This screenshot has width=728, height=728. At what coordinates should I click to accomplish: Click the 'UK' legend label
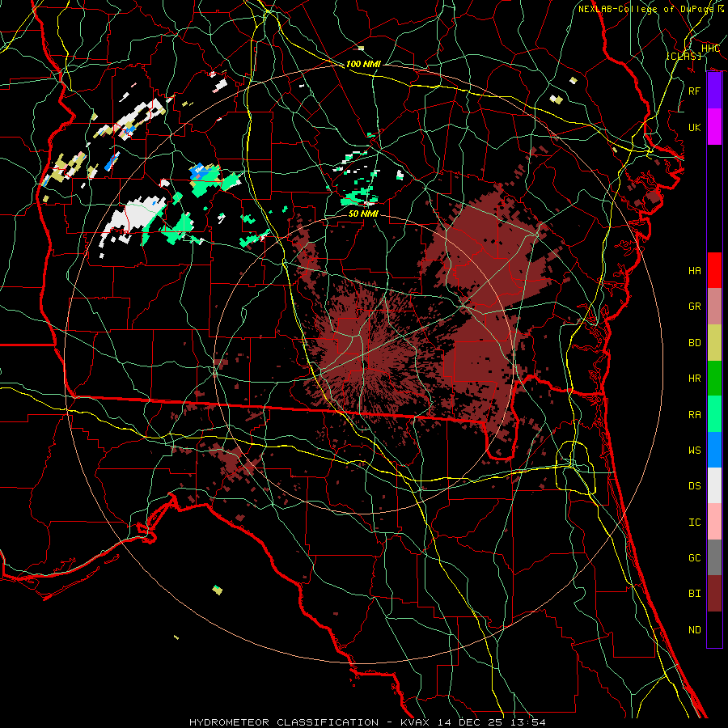click(694, 127)
